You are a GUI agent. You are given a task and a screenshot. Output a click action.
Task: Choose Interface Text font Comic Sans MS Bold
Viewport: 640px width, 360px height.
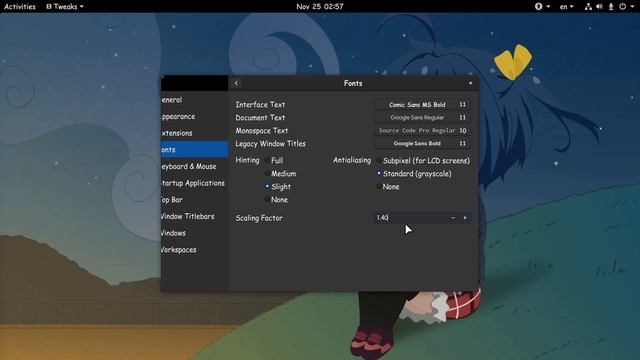click(x=422, y=104)
